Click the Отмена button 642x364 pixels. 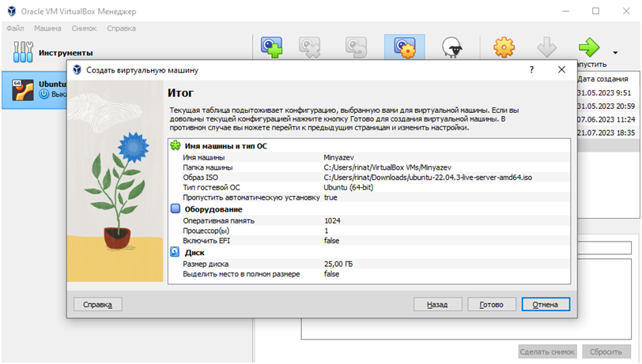point(546,304)
